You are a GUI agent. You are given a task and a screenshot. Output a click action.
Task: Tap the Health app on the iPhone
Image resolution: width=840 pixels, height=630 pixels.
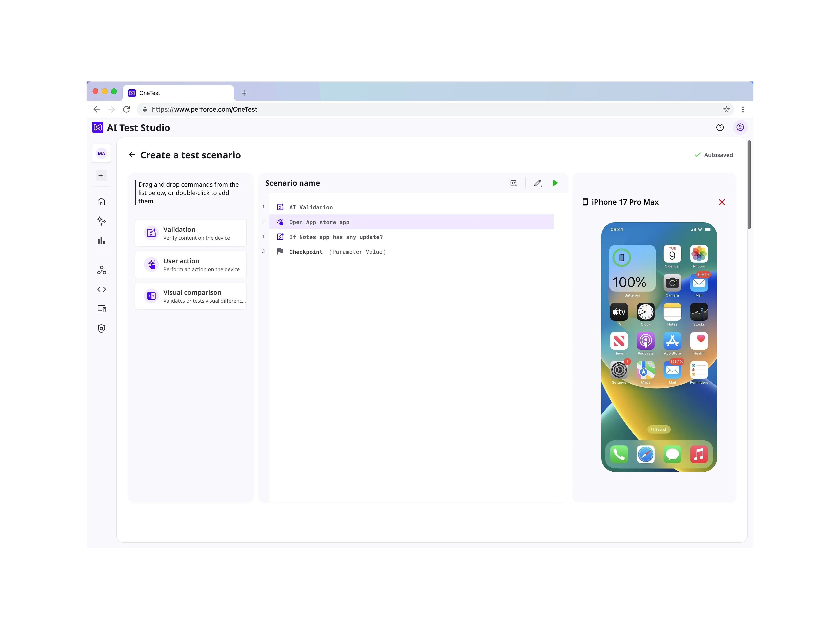coord(699,341)
